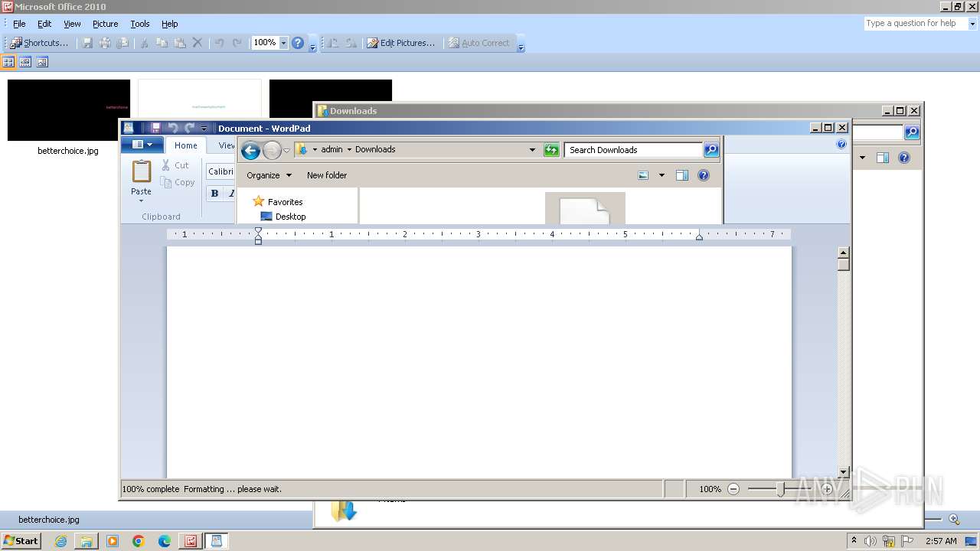Click Redo in WordPad quick access toolbar

point(189,128)
